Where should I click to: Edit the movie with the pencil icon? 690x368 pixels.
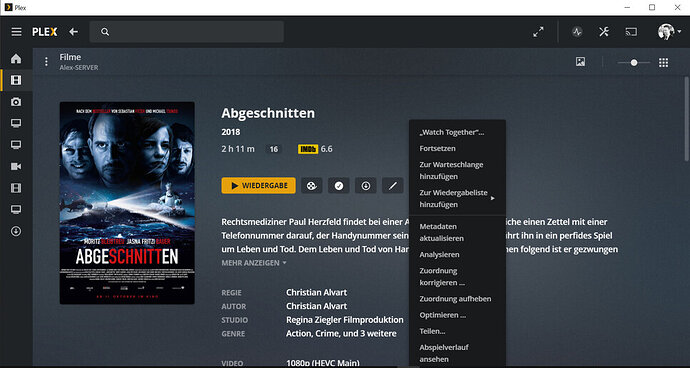click(x=393, y=186)
